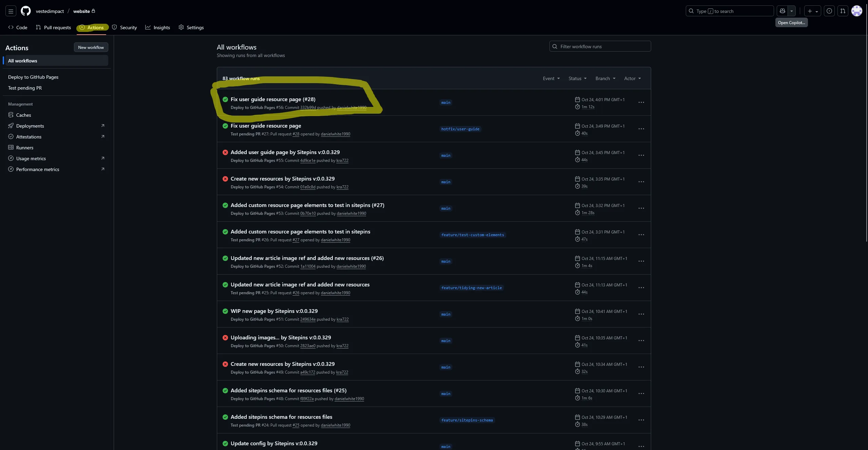Click the New workflow button
868x450 pixels.
(x=91, y=47)
